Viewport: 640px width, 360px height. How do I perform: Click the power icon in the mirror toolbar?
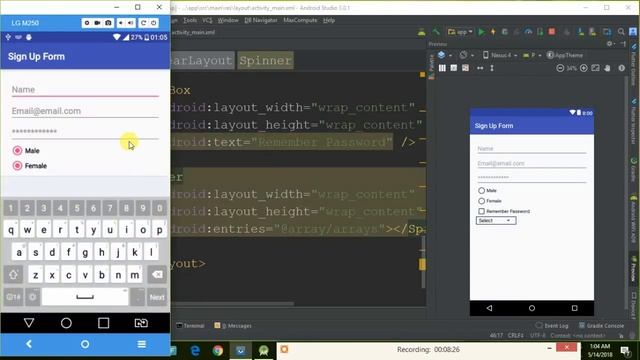153,23
